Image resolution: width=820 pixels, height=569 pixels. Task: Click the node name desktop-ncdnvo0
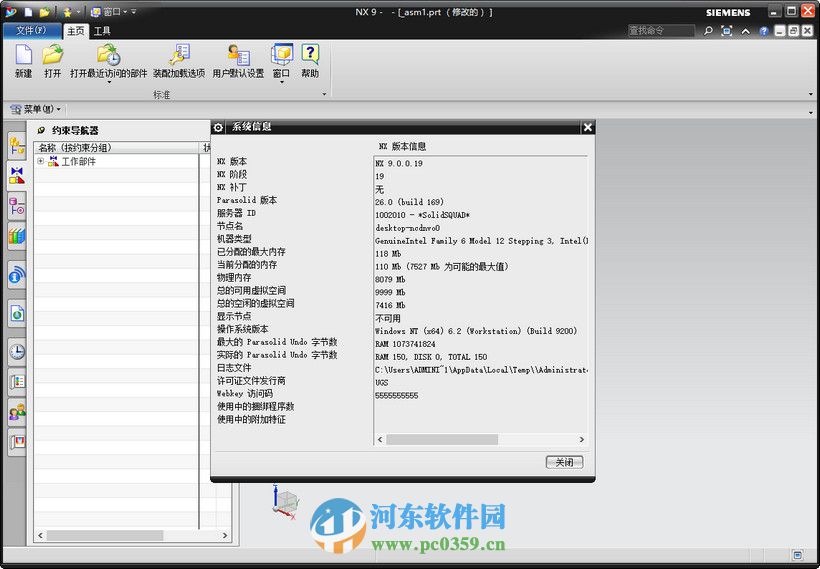click(407, 228)
